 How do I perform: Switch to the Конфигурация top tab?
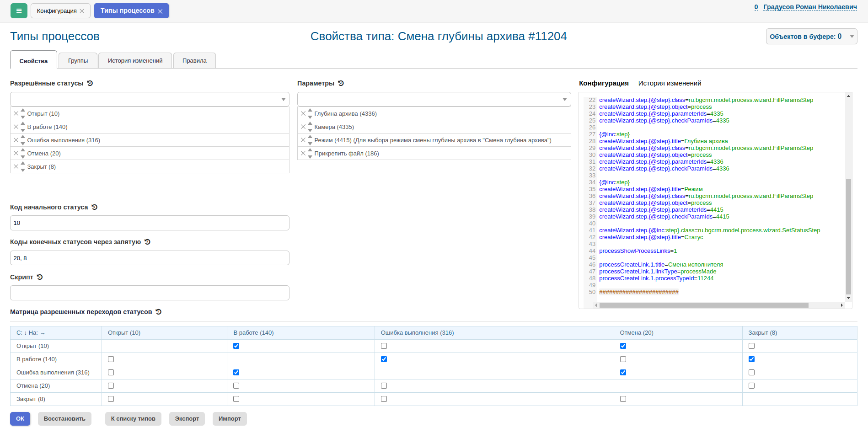pyautogui.click(x=60, y=11)
